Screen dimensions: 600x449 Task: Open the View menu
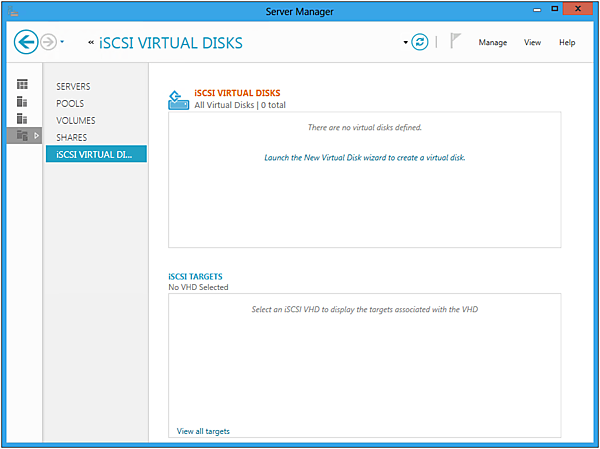tap(532, 43)
